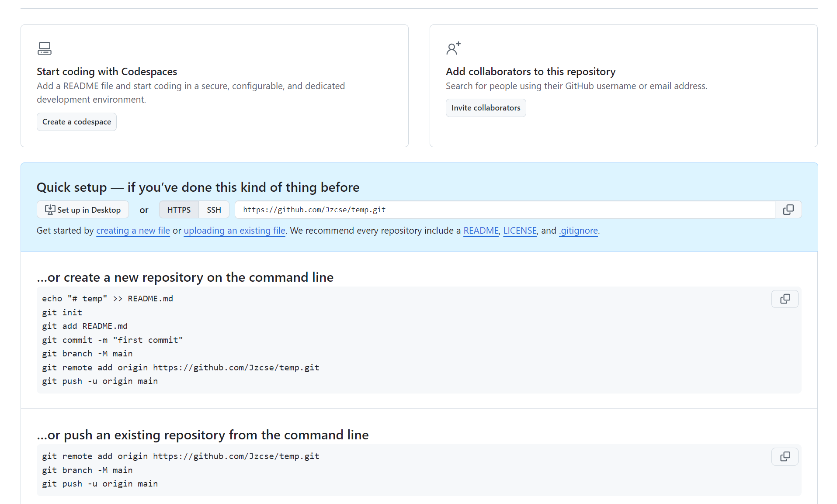Open the .gitignore link
Screen dimensions: 837x504
click(x=578, y=231)
